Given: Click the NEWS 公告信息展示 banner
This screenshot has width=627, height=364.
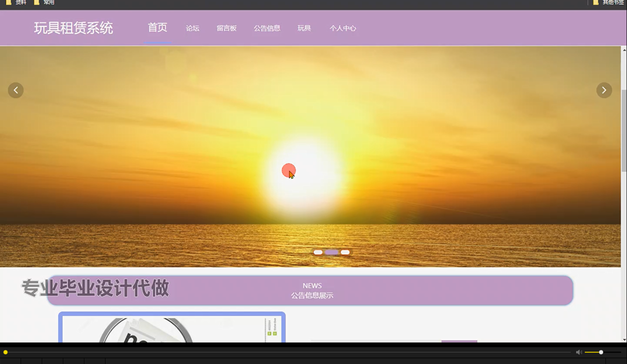Looking at the screenshot, I should click(x=312, y=290).
